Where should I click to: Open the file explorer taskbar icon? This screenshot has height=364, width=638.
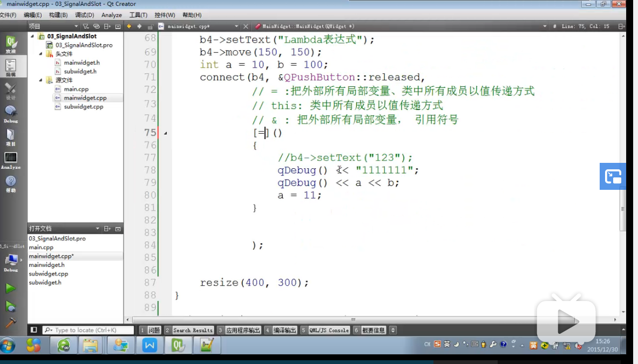[x=90, y=345]
